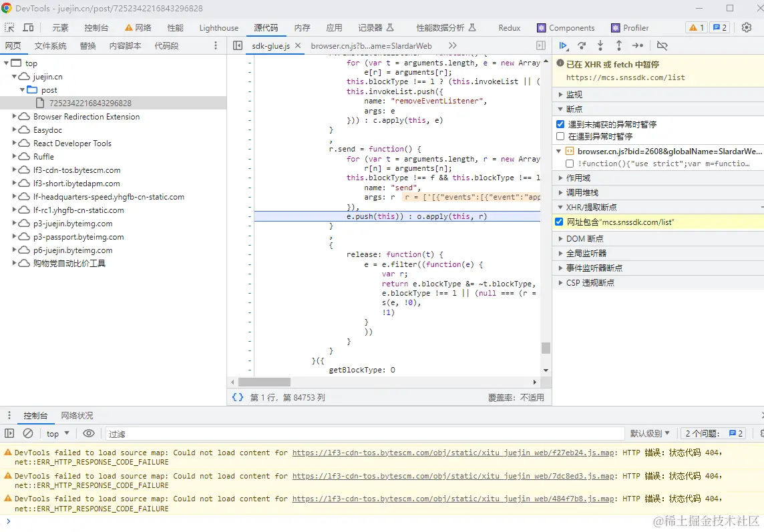The image size is (764, 532).
Task: Click scroll right arrow of code editor
Action: click(534, 382)
